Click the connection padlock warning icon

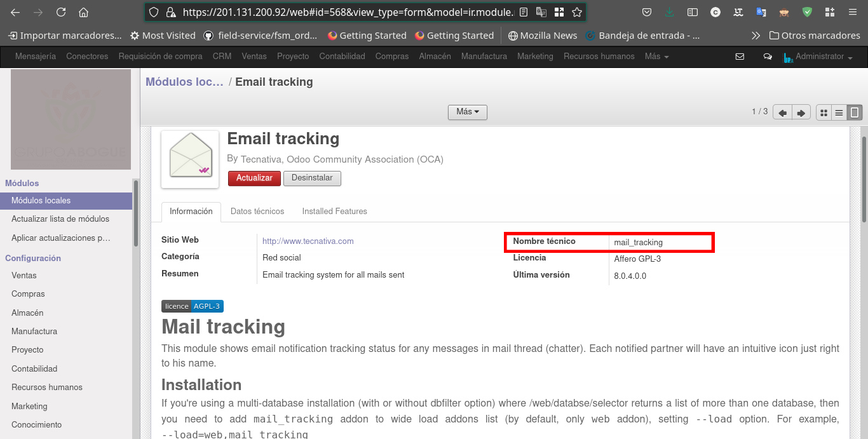tap(170, 12)
